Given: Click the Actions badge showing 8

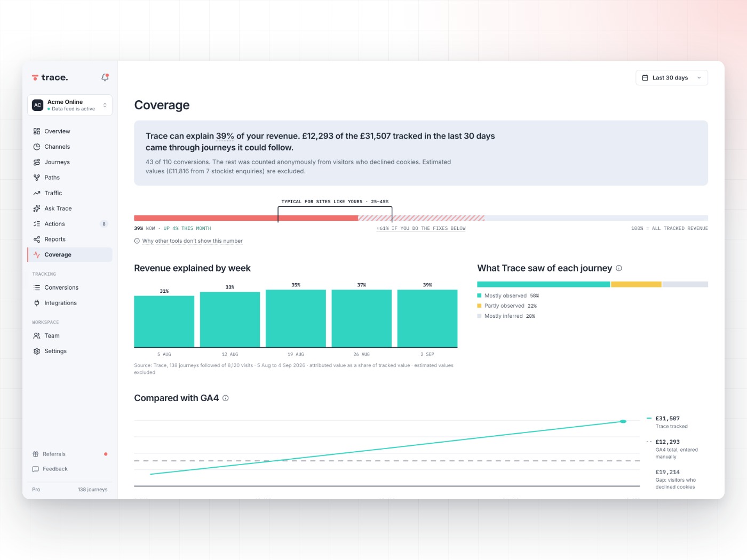Looking at the screenshot, I should point(104,224).
